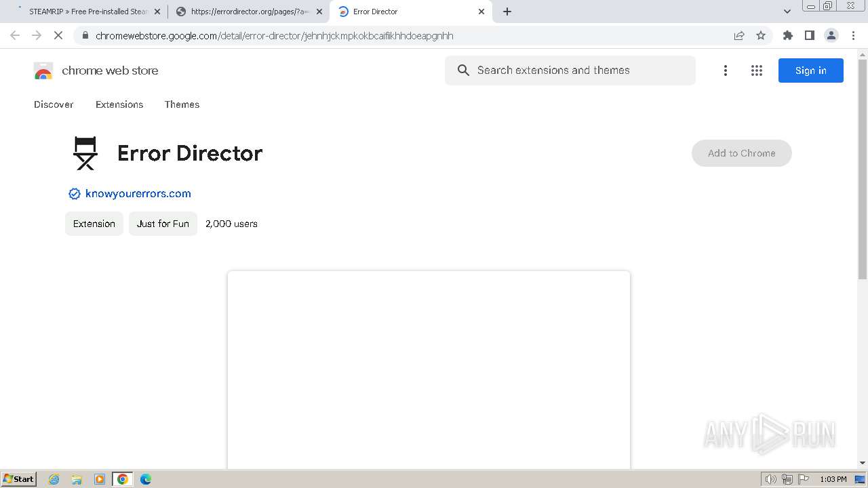
Task: Click the Error Director heading
Action: (190, 153)
